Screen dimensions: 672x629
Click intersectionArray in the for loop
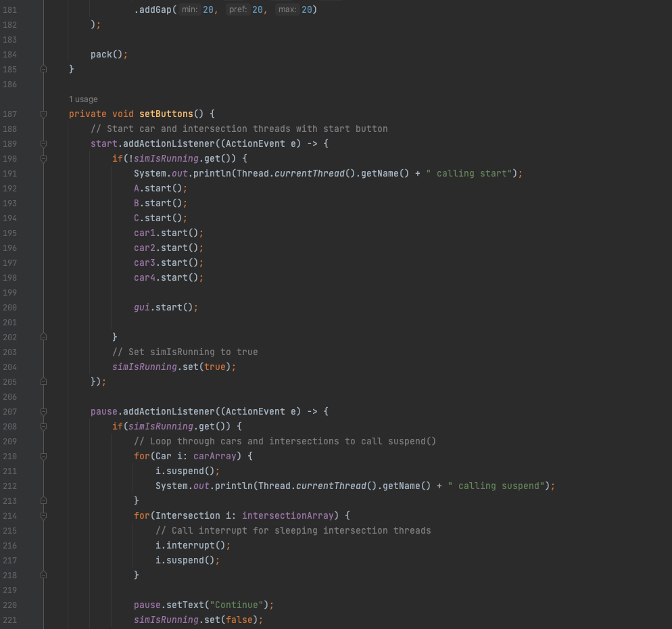click(287, 516)
